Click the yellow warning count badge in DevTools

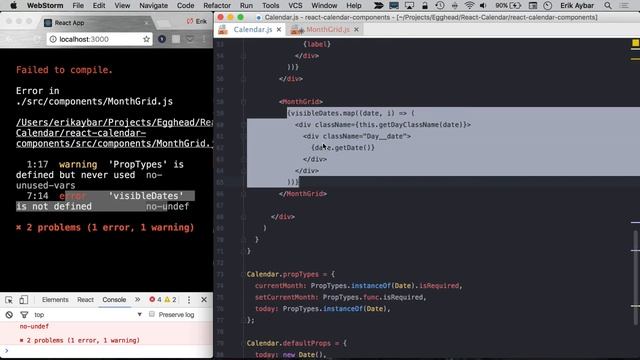[x=170, y=300]
